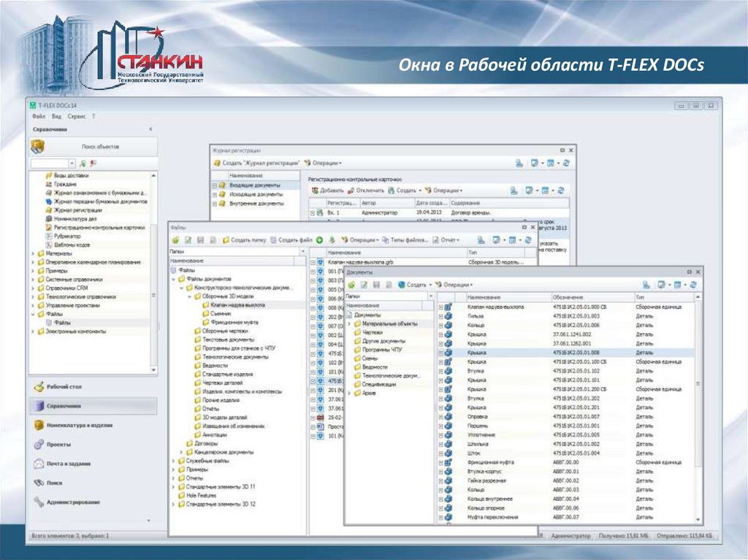
Task: Toggle box for Фрикционная муфта row in Документы list
Action: (x=440, y=463)
